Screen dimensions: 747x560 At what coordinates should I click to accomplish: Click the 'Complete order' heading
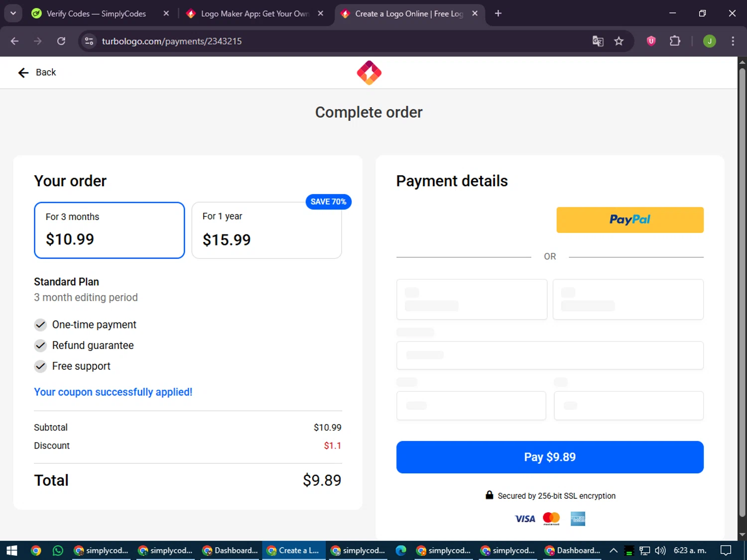coord(369,112)
